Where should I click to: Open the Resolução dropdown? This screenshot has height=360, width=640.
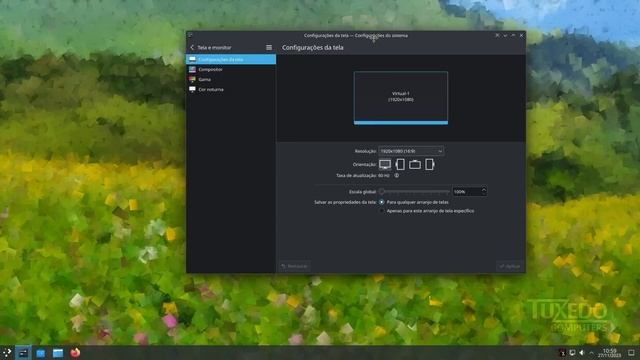411,151
